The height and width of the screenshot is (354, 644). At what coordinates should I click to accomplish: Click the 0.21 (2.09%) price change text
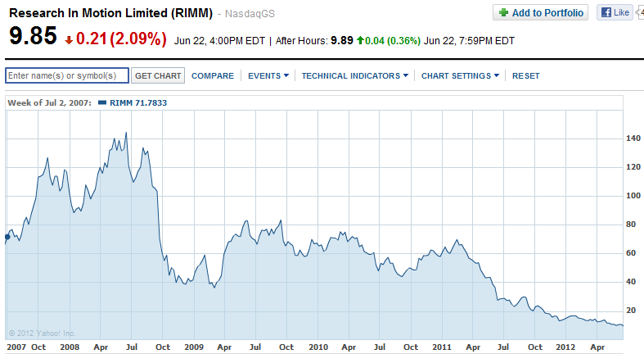point(121,39)
